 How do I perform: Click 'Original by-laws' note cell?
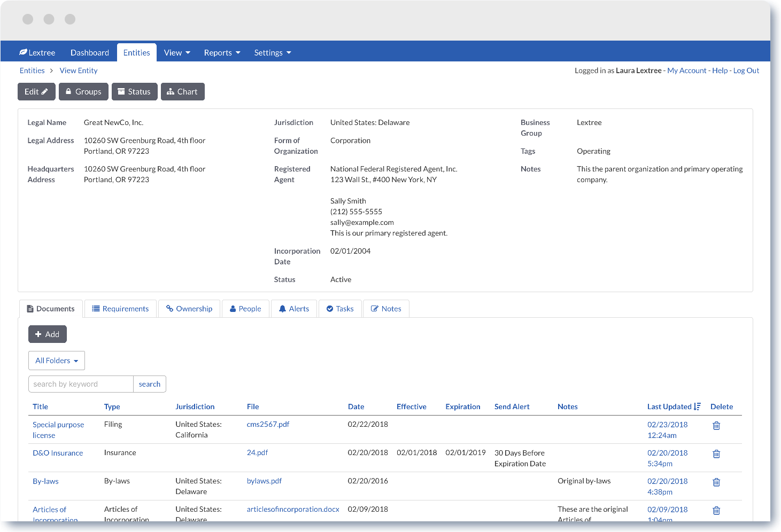584,481
